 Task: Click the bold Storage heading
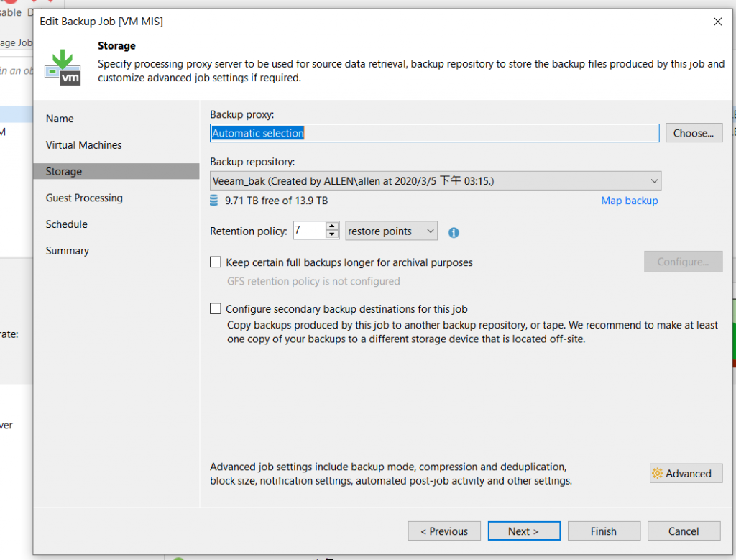click(x=116, y=45)
